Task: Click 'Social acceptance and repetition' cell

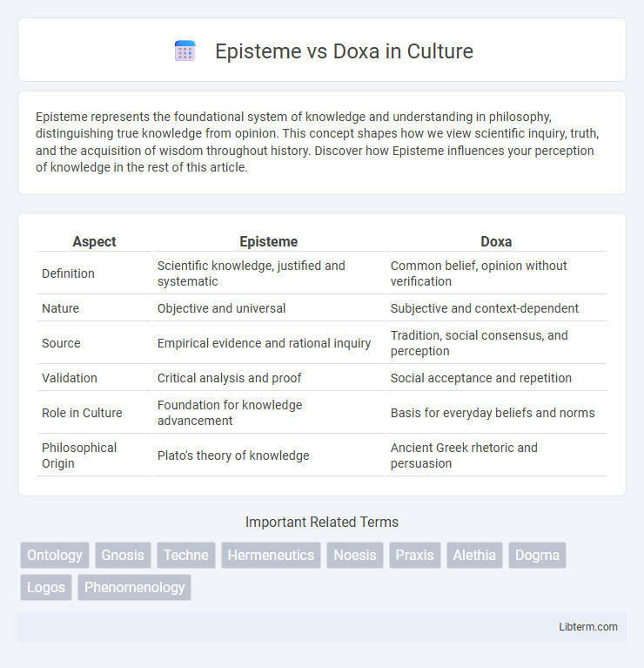Action: click(x=496, y=378)
